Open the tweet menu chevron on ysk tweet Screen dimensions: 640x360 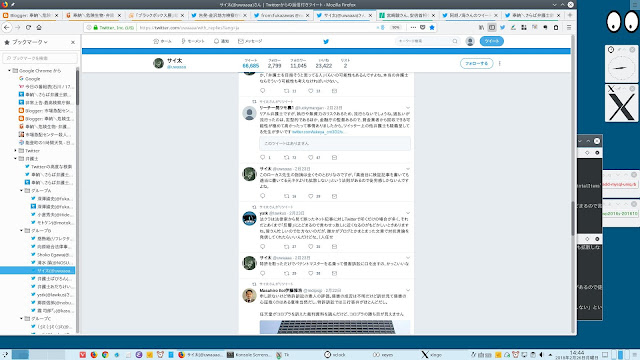click(407, 213)
